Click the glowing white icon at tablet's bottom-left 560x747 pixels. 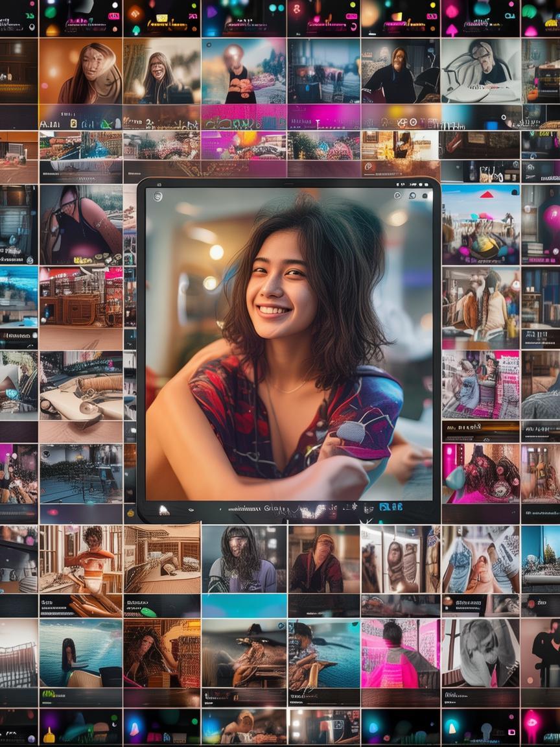pyautogui.click(x=164, y=510)
